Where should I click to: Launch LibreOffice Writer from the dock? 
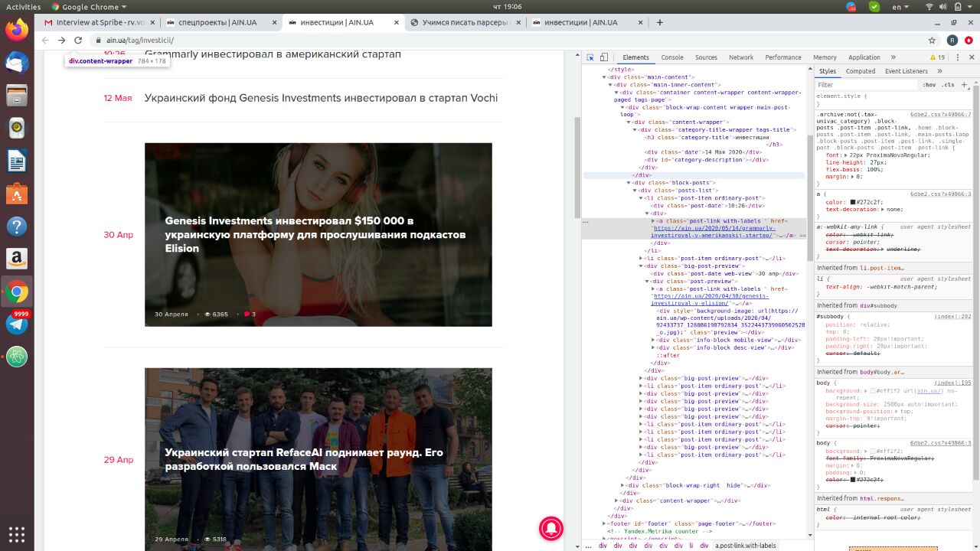pos(17,161)
